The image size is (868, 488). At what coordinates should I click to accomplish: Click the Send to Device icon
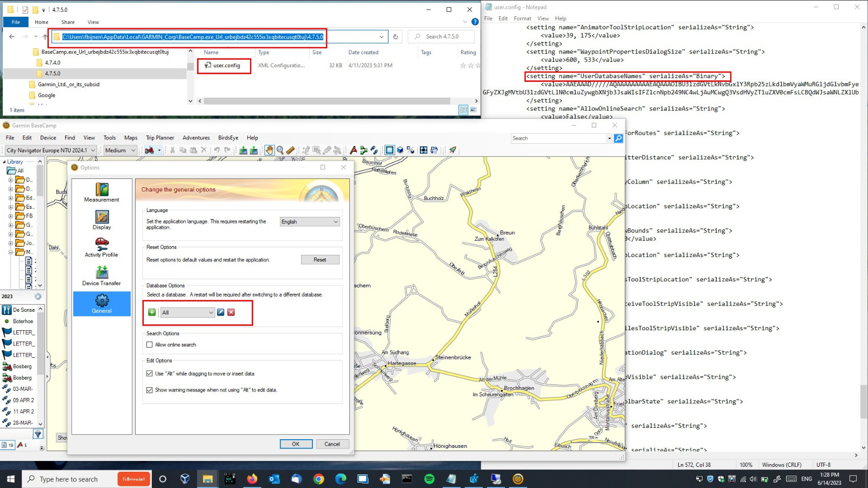pos(243,150)
